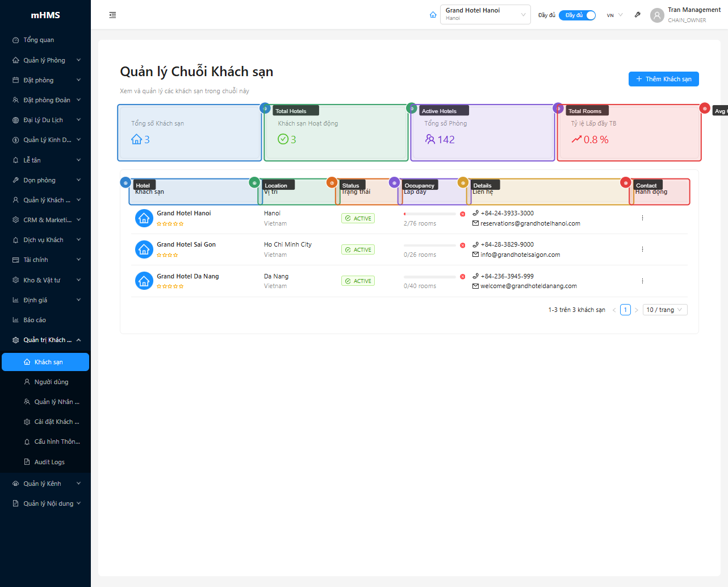Click page 1 in pagination
728x587 pixels.
[625, 310]
